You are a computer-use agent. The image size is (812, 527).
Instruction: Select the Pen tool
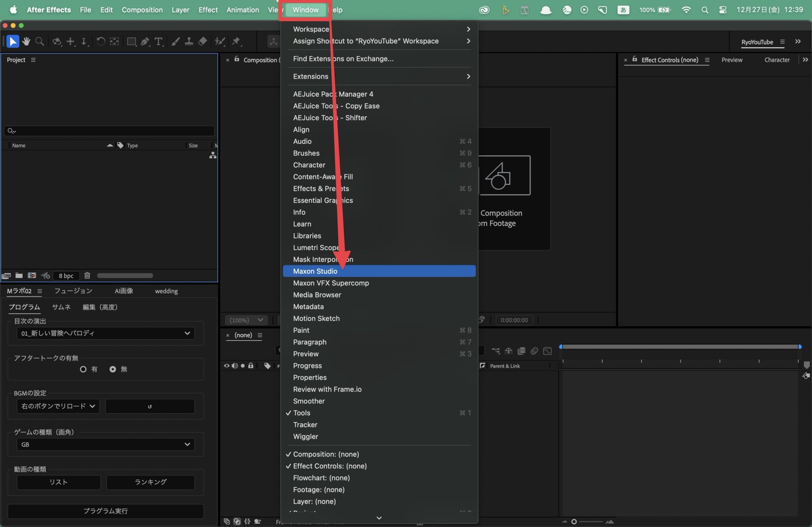[145, 42]
